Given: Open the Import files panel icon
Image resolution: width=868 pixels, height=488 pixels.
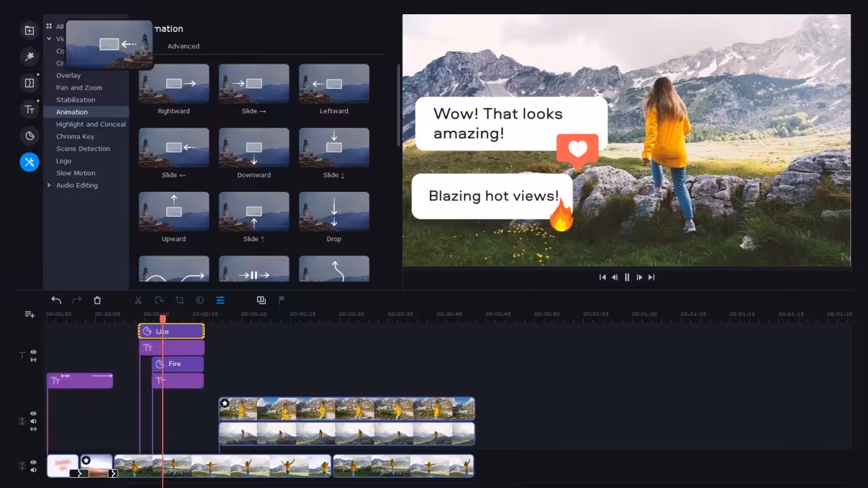Looking at the screenshot, I should coord(29,30).
